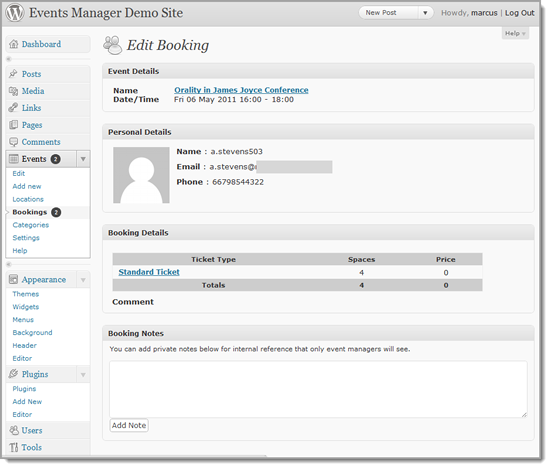The height and width of the screenshot is (464, 546).
Task: Collapse the Appearance menu arrow
Action: 83,280
